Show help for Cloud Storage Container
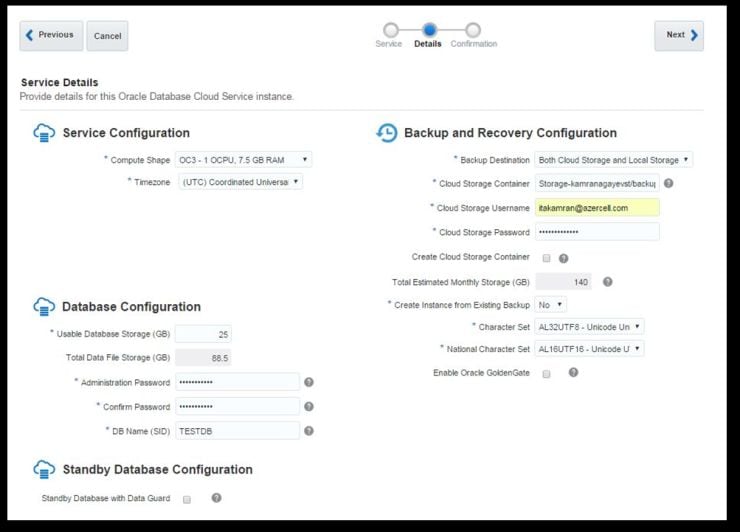This screenshot has height=532, width=740. (668, 184)
